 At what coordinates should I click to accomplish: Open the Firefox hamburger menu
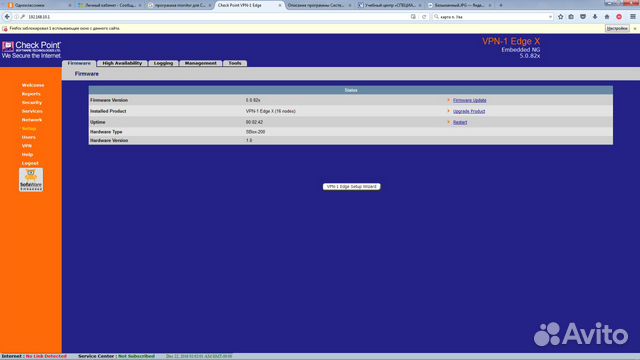tap(633, 17)
